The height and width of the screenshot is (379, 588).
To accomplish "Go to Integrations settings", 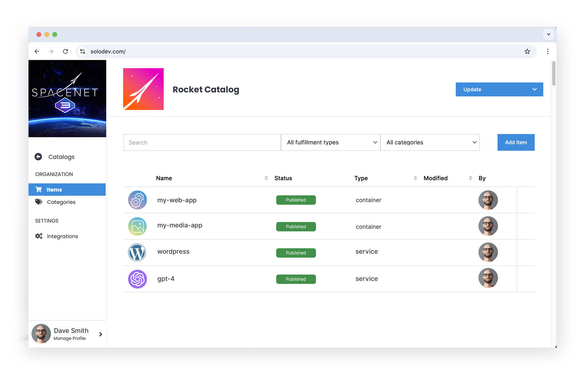I will click(62, 236).
